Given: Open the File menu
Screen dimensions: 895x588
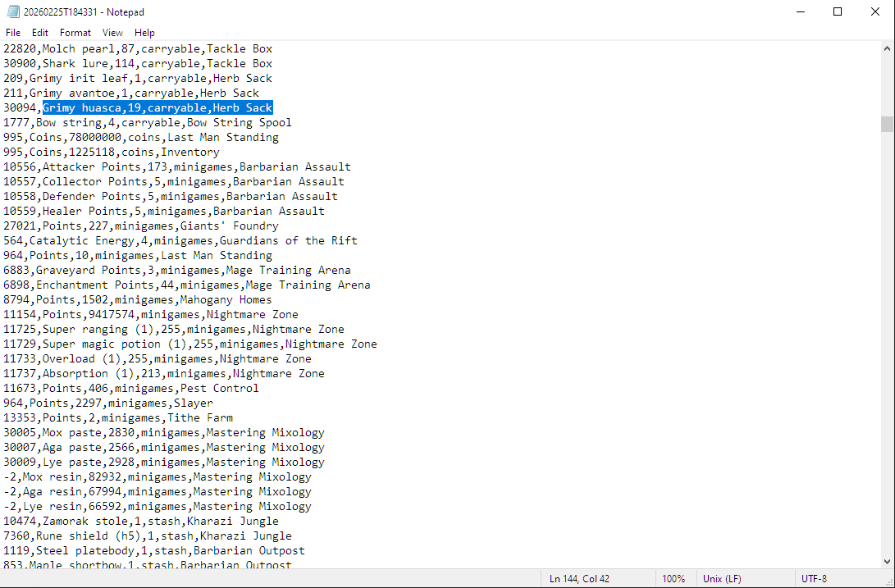Looking at the screenshot, I should (12, 33).
